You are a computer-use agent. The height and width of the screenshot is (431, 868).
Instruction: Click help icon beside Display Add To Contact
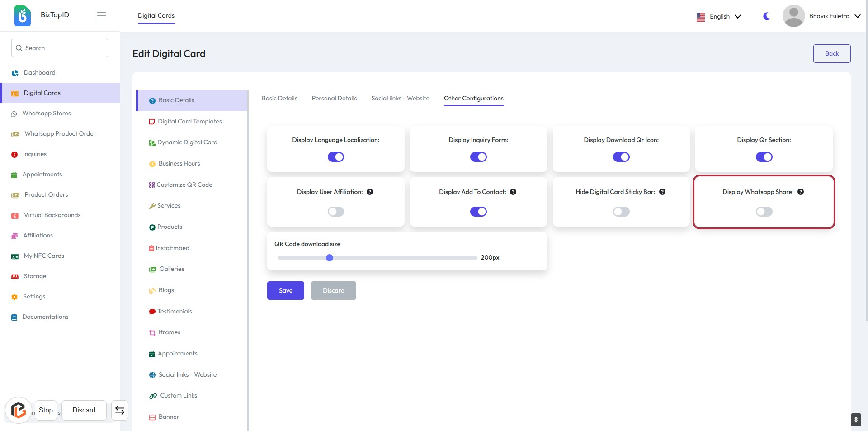[x=513, y=192]
